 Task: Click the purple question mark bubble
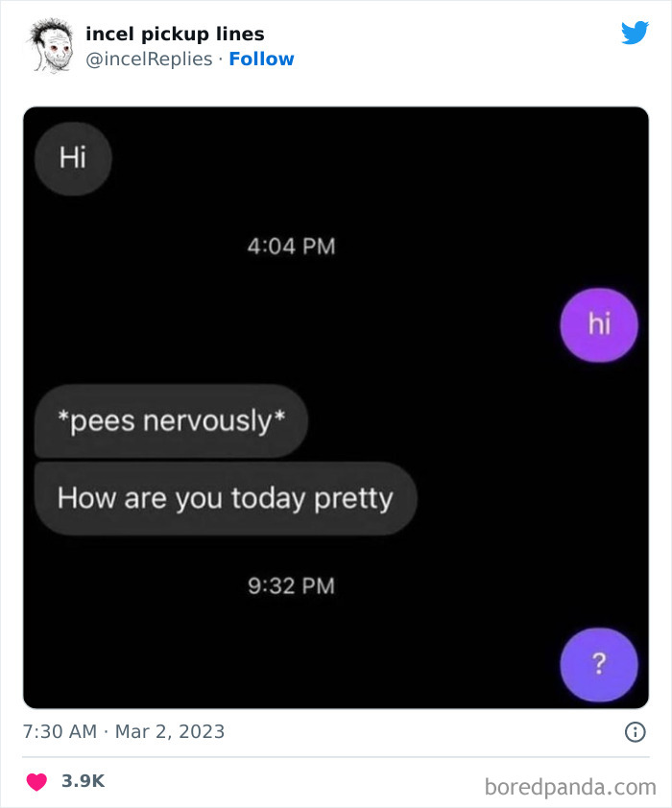point(599,664)
